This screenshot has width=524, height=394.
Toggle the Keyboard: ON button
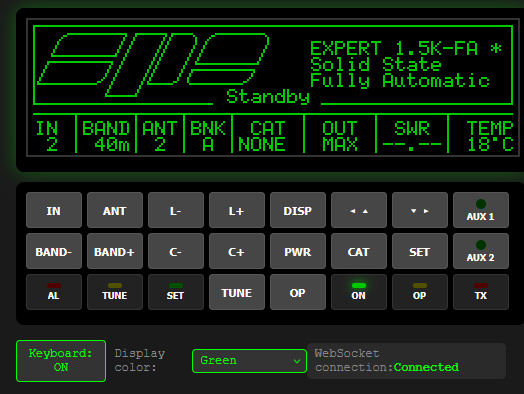[x=61, y=361]
